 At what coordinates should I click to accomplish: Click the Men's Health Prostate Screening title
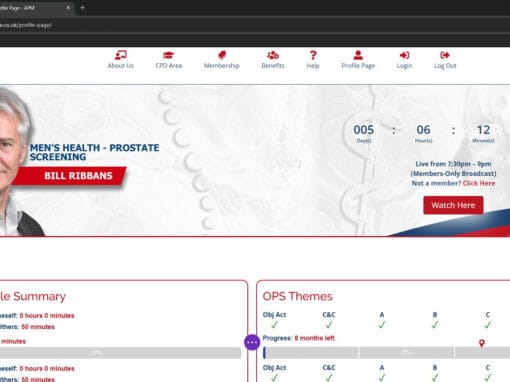point(95,152)
